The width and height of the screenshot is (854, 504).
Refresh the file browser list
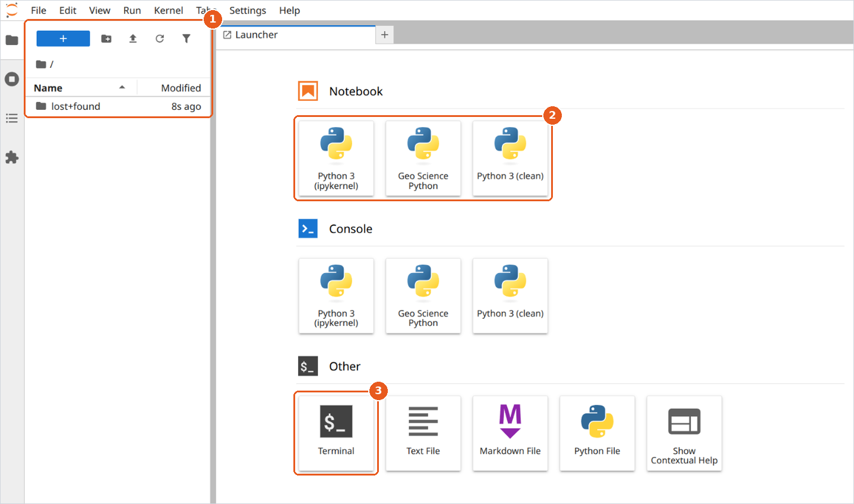pyautogui.click(x=160, y=39)
